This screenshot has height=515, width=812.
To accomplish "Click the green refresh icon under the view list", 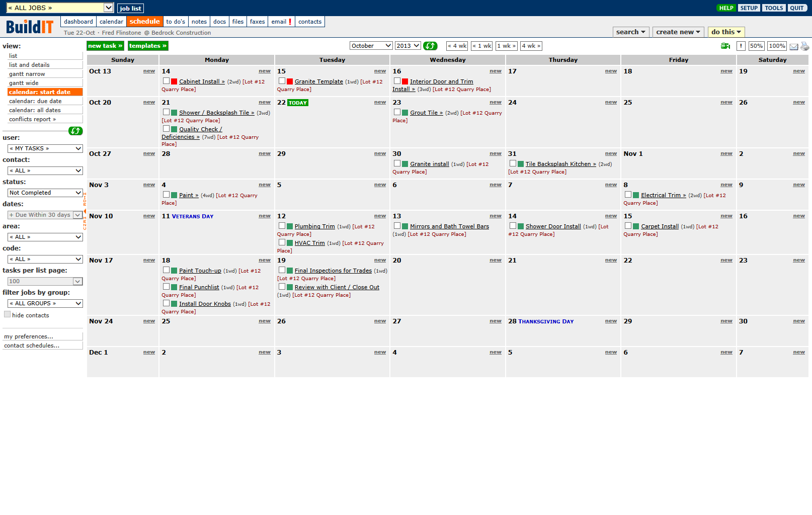I will pyautogui.click(x=75, y=131).
